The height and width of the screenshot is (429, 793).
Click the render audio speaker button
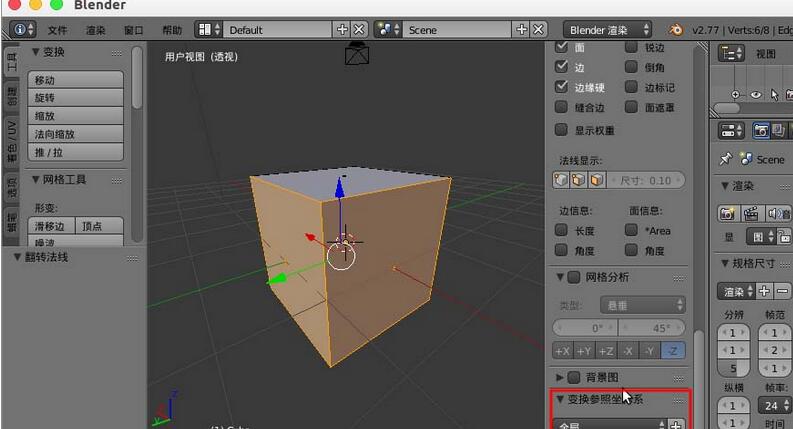point(777,213)
